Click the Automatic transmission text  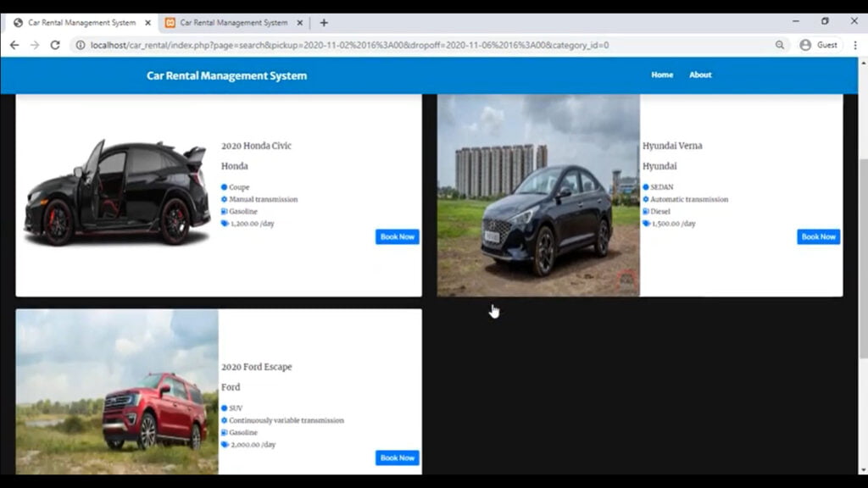coord(689,199)
